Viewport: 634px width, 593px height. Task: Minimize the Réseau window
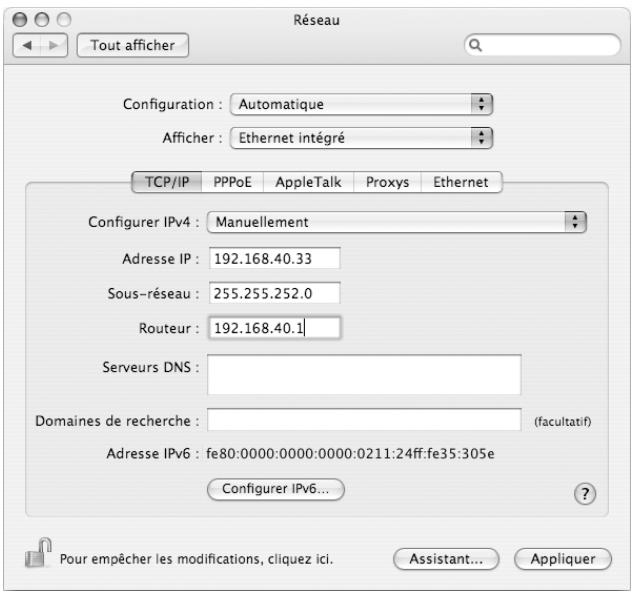[x=42, y=19]
